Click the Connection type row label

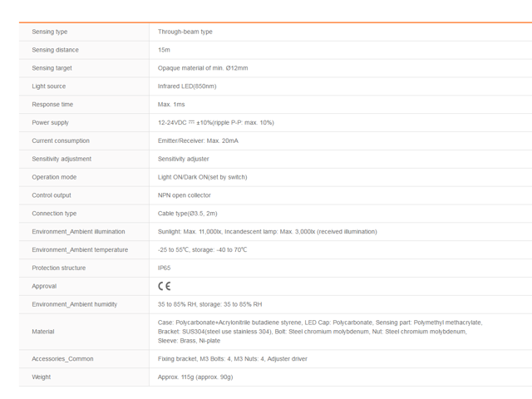pyautogui.click(x=54, y=214)
